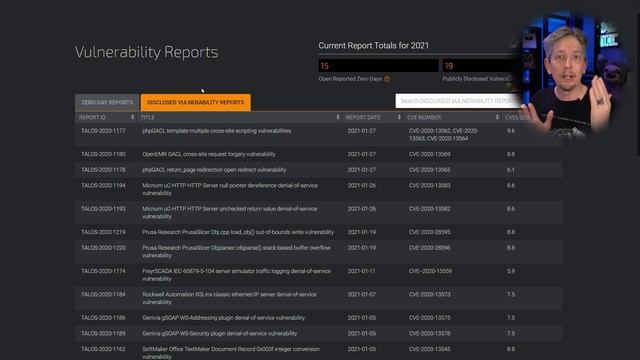Click the PrusaSlicer load_obj out-of-bounds write title

(238, 232)
